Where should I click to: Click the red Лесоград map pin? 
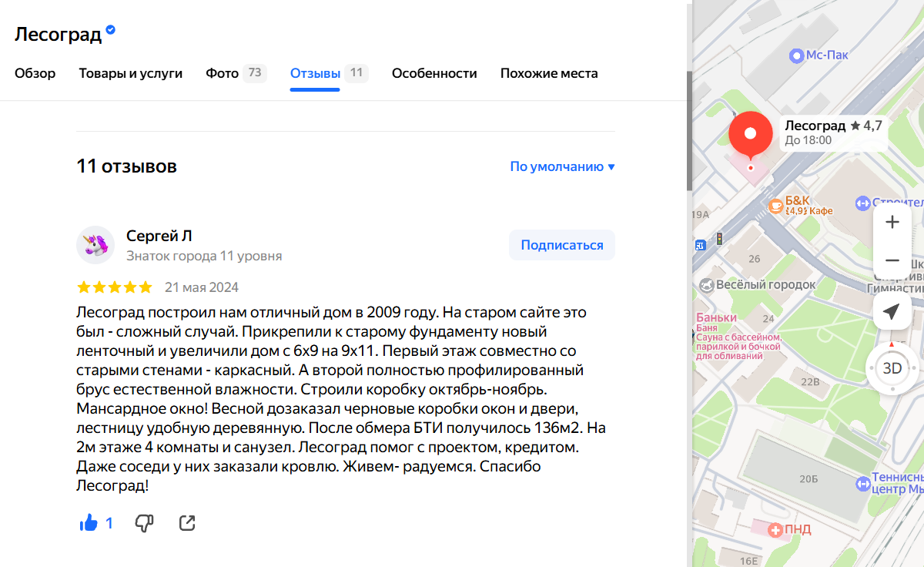click(750, 136)
